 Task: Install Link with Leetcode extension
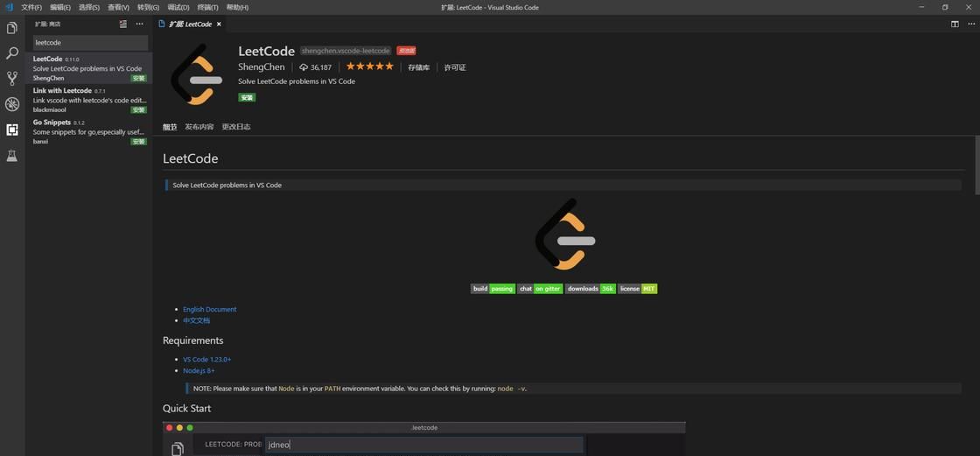(x=139, y=110)
